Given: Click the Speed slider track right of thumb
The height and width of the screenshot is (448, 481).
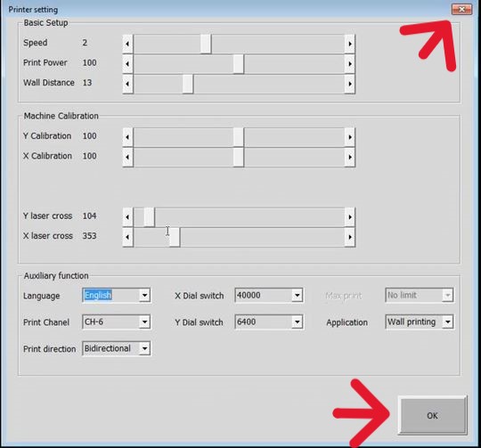Looking at the screenshot, I should click(278, 44).
